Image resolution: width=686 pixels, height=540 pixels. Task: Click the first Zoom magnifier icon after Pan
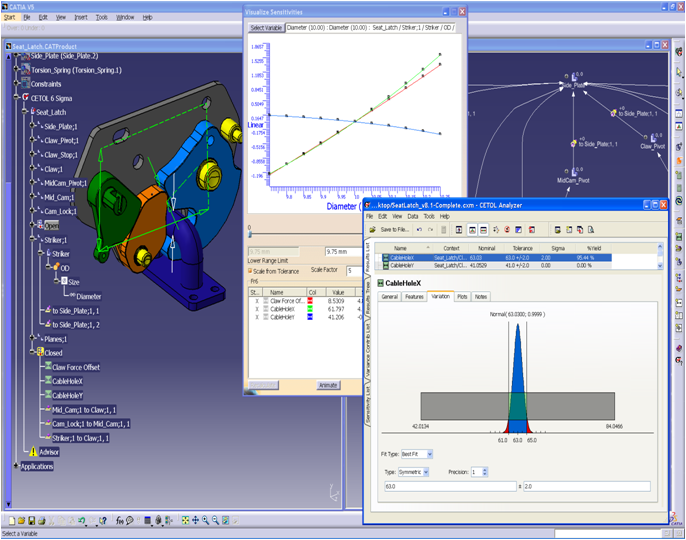(x=205, y=520)
